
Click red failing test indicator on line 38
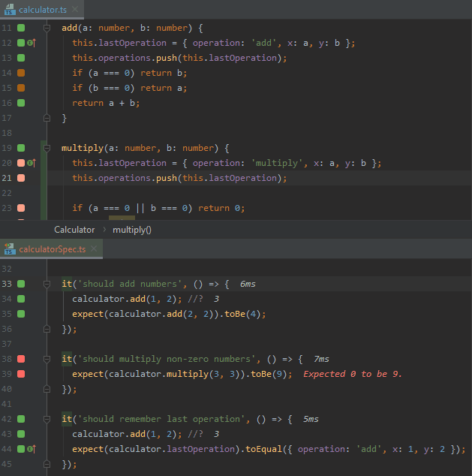21,359
